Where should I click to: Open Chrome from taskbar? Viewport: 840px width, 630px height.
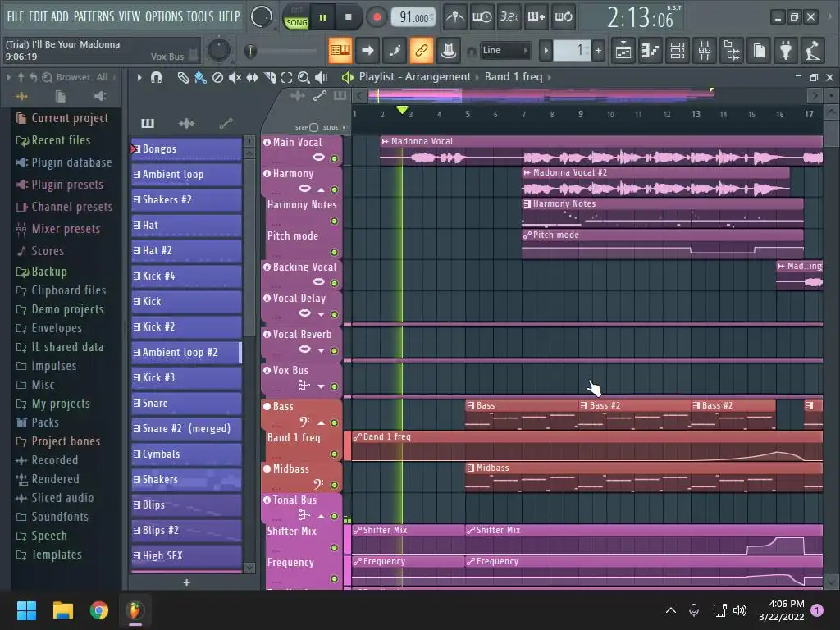99,610
